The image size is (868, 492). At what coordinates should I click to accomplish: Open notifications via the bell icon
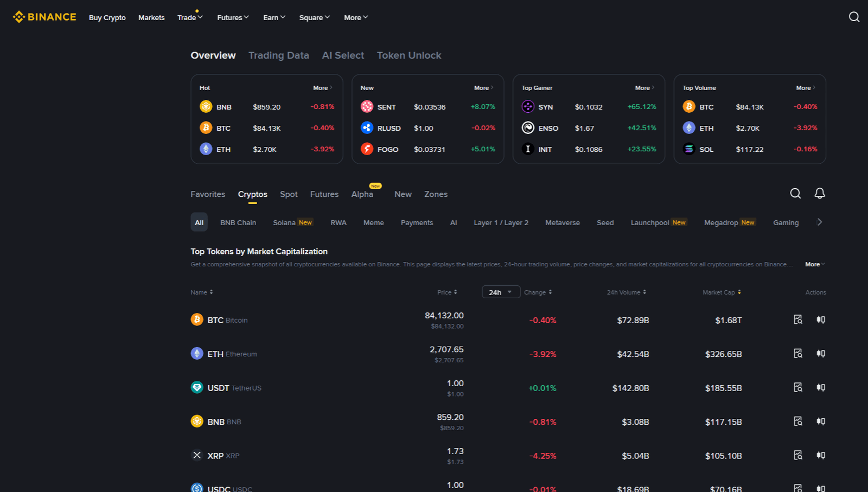820,193
